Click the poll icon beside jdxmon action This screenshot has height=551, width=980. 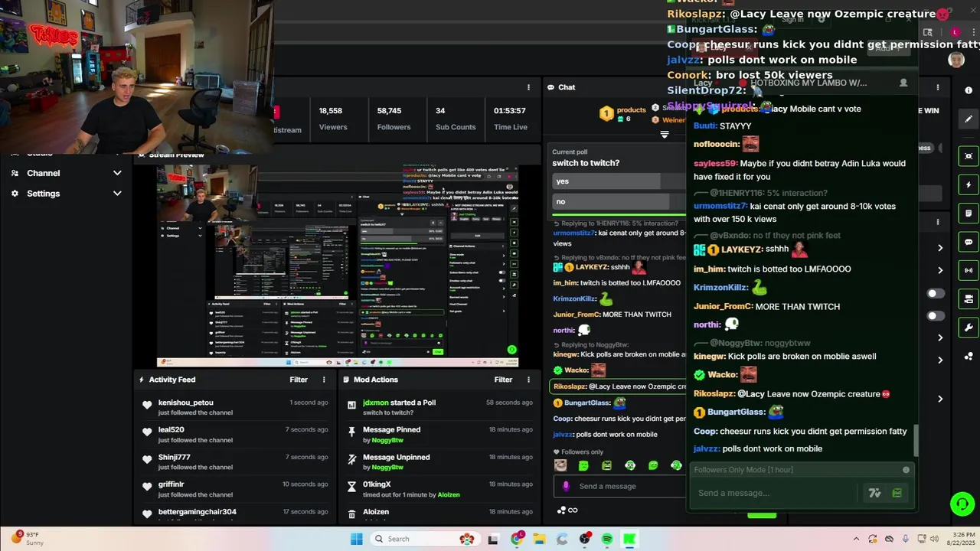[x=351, y=405]
